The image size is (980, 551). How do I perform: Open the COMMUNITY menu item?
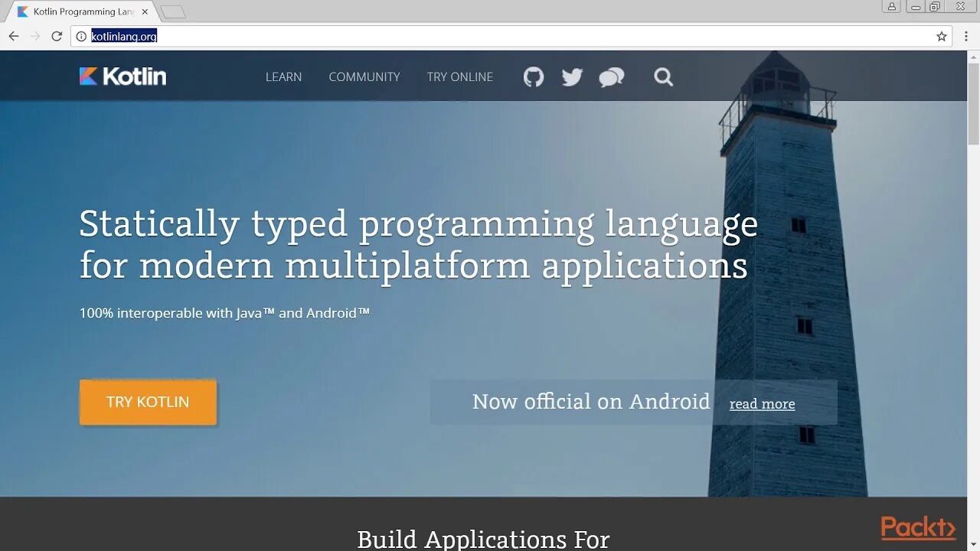point(364,77)
